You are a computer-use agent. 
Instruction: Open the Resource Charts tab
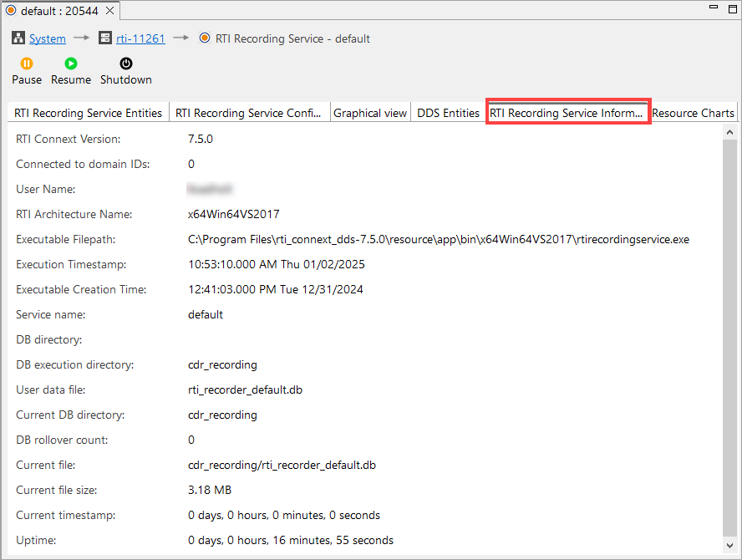click(693, 113)
